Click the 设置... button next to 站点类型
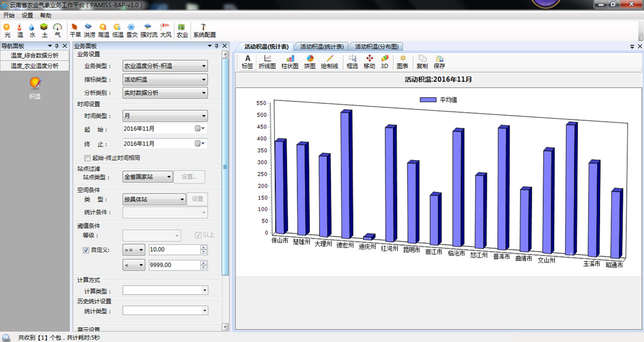Screen dimensions: 644x342 [190, 177]
